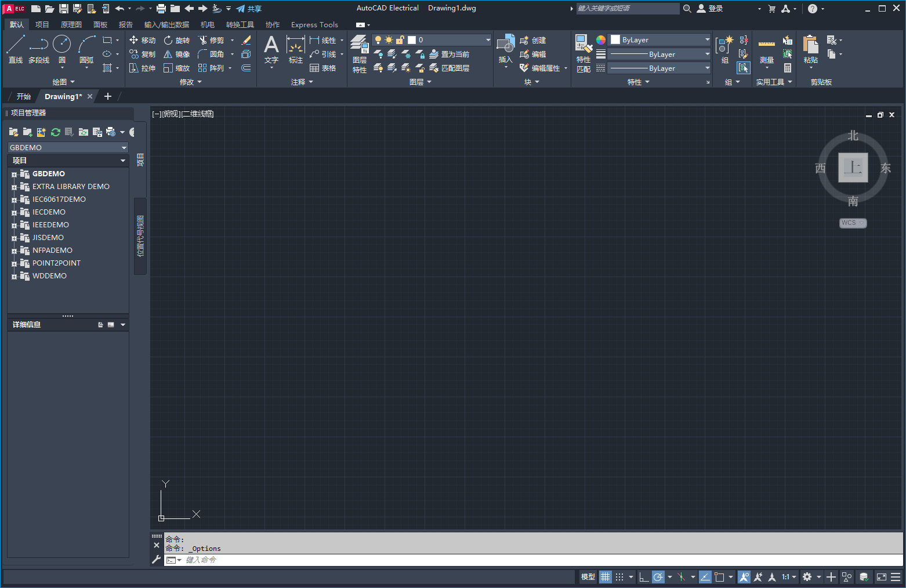Image resolution: width=906 pixels, height=588 pixels.
Task: Click the plot/publish project icon in Project Manager
Action: [x=110, y=132]
